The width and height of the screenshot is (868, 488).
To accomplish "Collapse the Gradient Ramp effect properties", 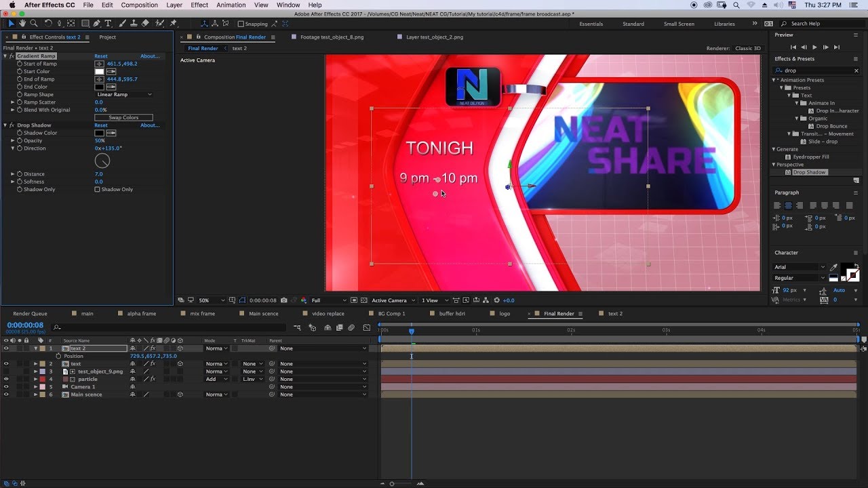I will point(5,56).
